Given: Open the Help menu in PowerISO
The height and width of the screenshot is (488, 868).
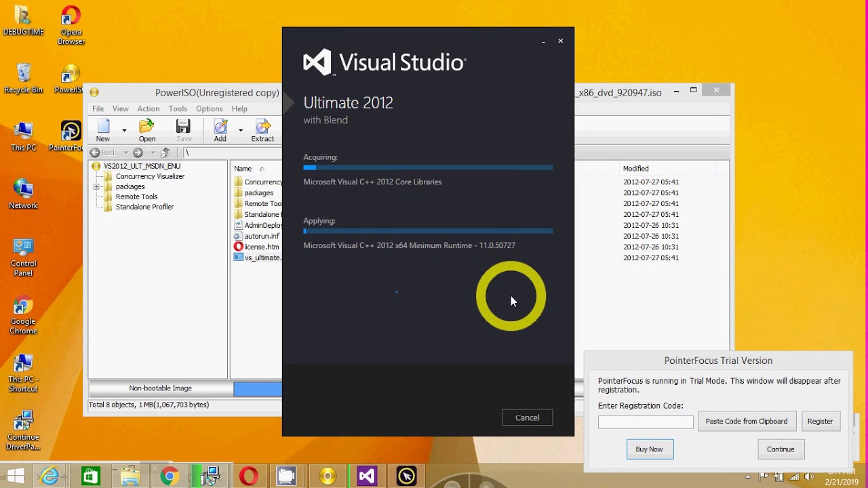Looking at the screenshot, I should 239,108.
